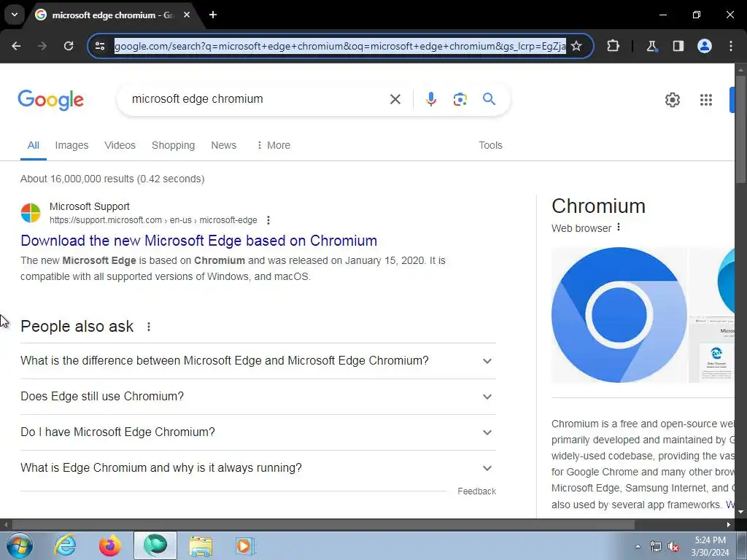The image size is (747, 560).
Task: Expand difference between Edge and Edge Chromium question
Action: [x=258, y=361]
